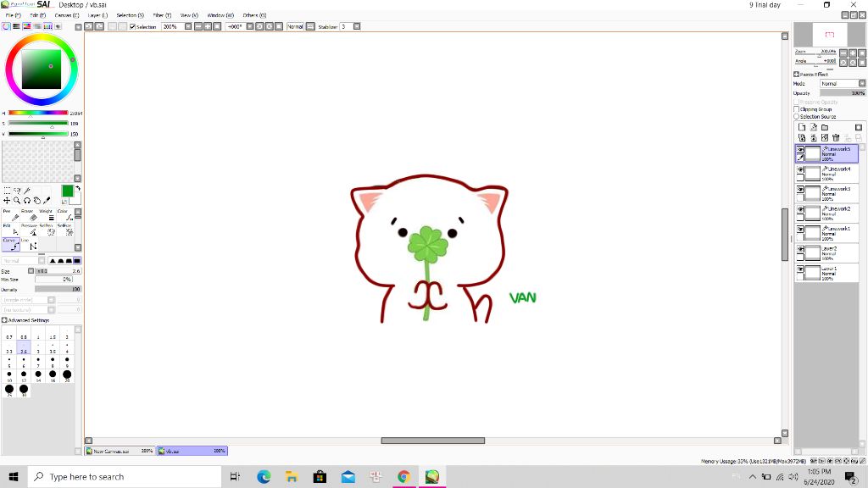Create a new layer folder
Screen dimensions: 868x488
click(x=825, y=127)
